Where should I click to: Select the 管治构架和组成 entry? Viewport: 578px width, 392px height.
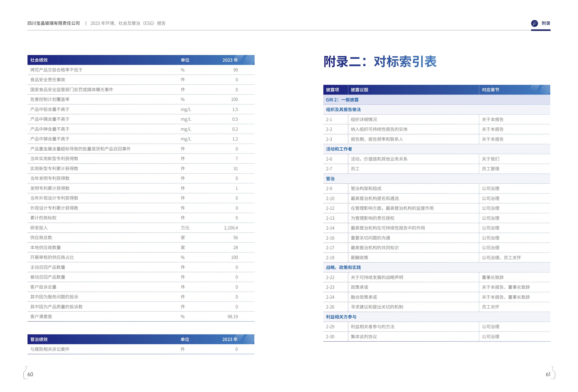click(x=366, y=189)
